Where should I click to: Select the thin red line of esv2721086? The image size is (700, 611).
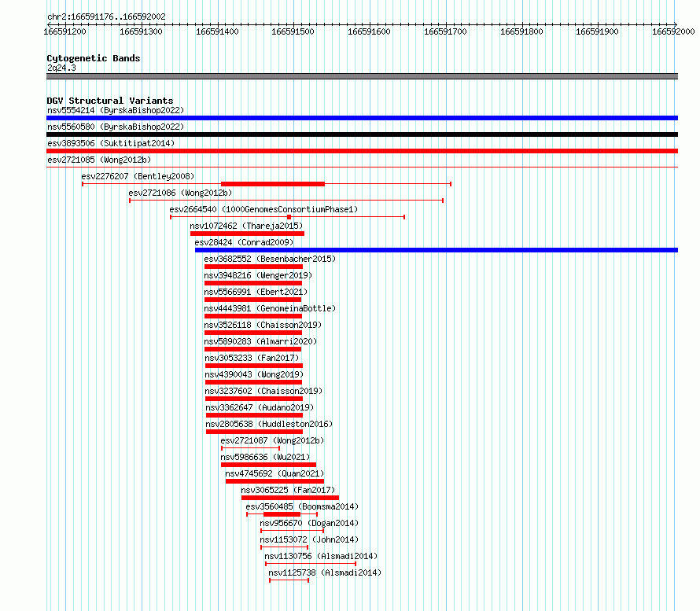pyautogui.click(x=286, y=201)
